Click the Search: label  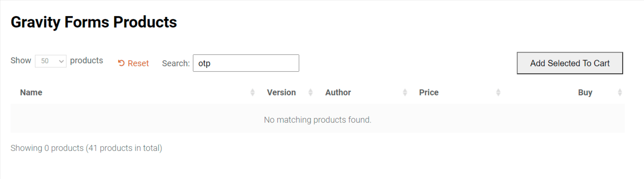point(176,63)
